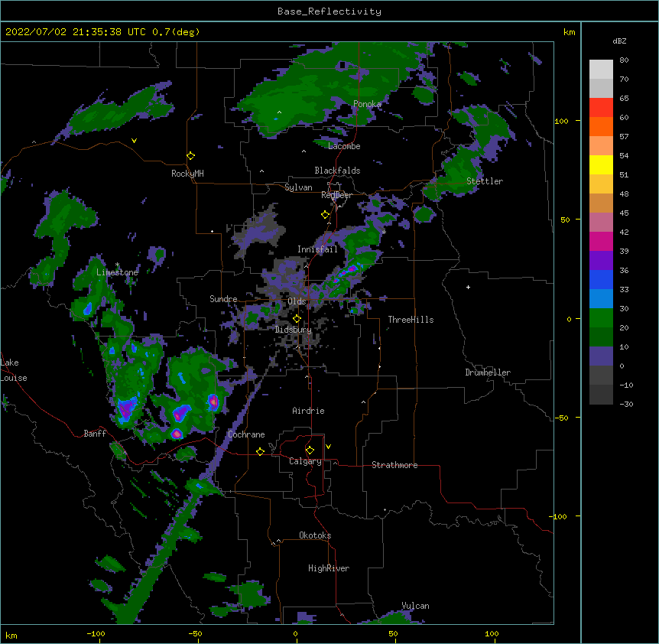Select the RockyMH label
Viewport: 659px width, 644px height.
pyautogui.click(x=187, y=174)
